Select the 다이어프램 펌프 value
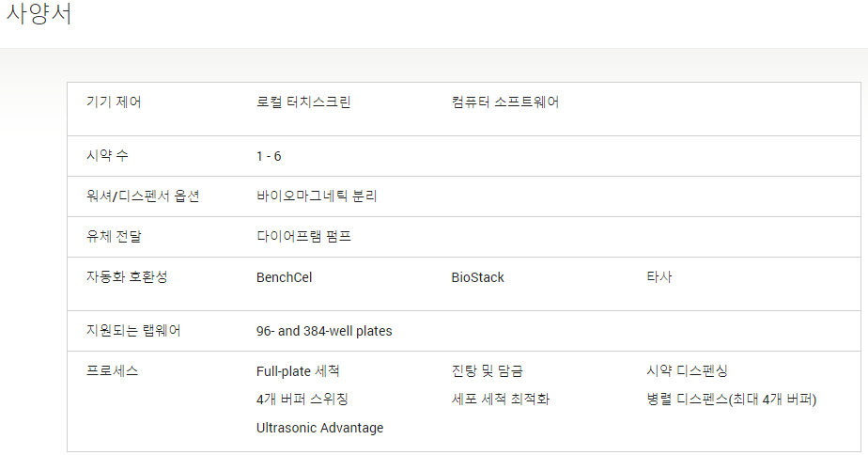 (x=303, y=237)
